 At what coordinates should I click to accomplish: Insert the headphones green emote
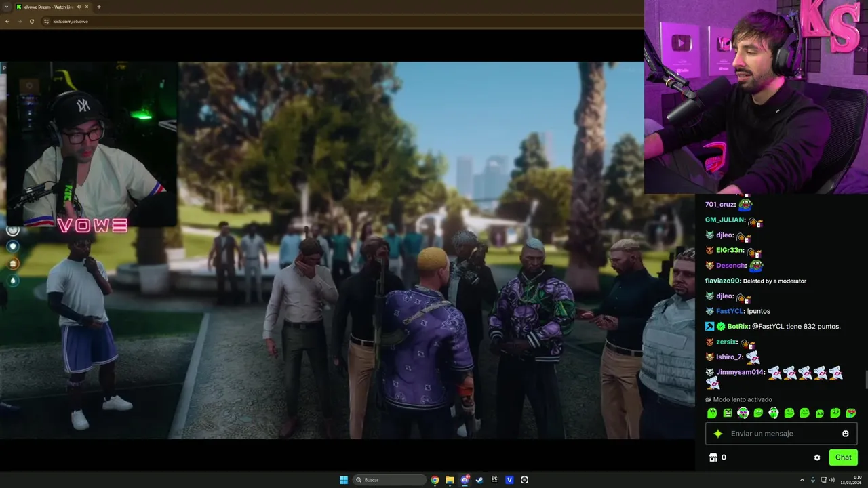(x=774, y=413)
